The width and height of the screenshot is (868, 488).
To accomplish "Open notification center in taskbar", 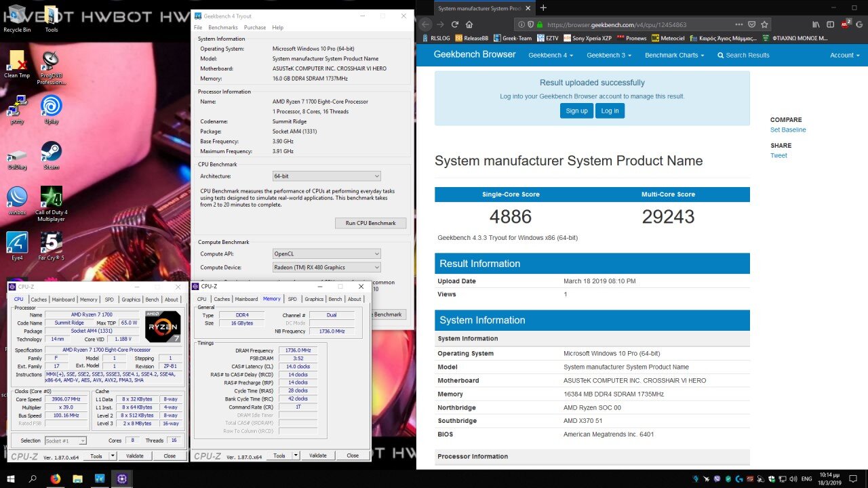I will click(853, 479).
